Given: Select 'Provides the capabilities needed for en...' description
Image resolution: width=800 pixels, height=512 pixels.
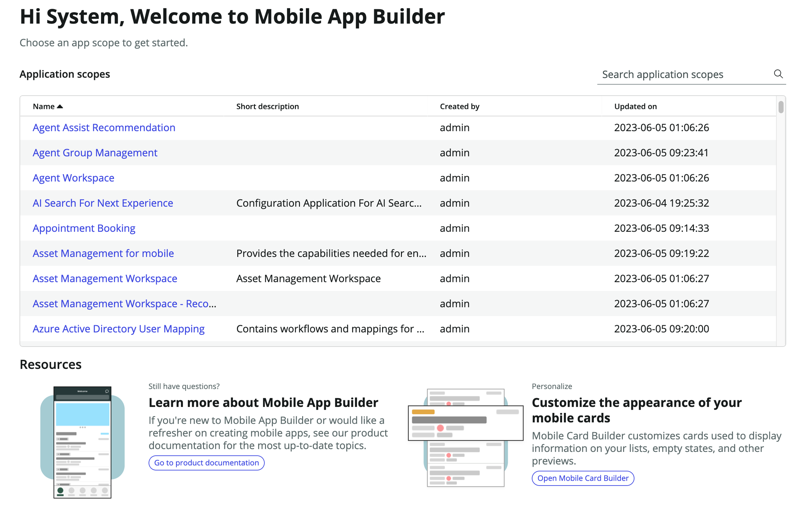Looking at the screenshot, I should [331, 253].
